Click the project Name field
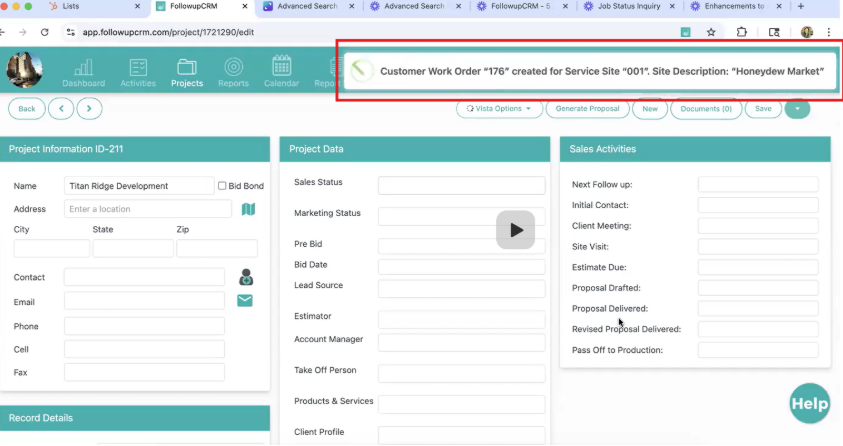The image size is (843, 446). tap(139, 186)
